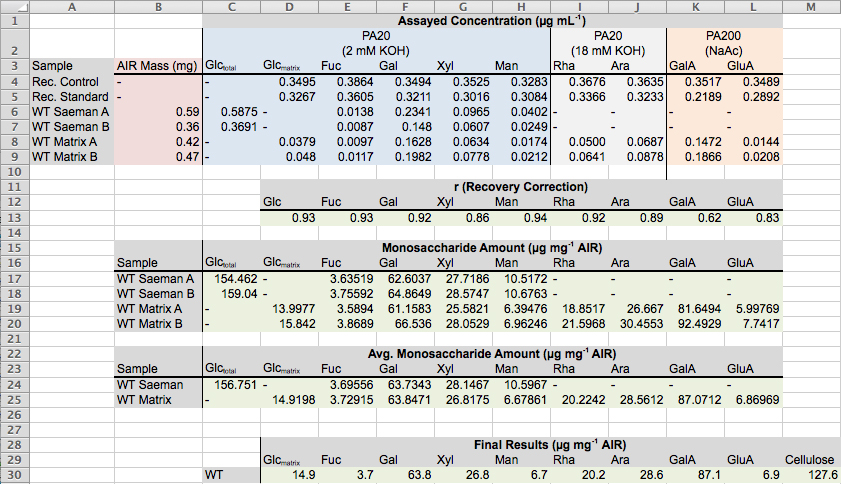Image resolution: width=841 pixels, height=484 pixels.
Task: Click the 'Monosaccharide Amount' title in row 15
Action: [492, 248]
